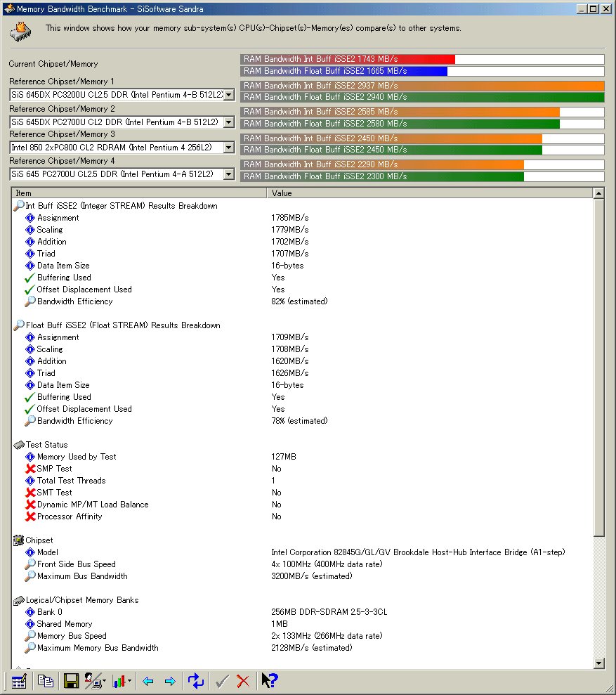Click the vertical scrollbar thumb
This screenshot has height=695, width=616.
[598, 368]
